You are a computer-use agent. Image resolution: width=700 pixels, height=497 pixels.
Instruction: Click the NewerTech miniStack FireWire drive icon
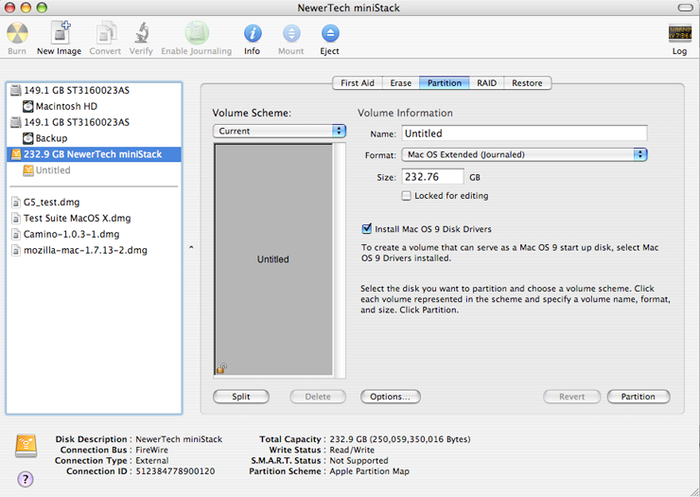click(x=16, y=155)
